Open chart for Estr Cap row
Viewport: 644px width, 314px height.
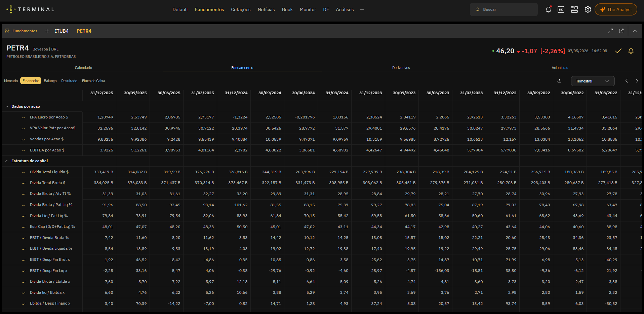point(24,227)
